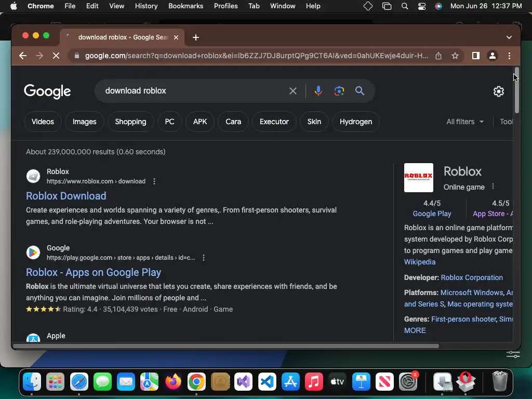Open Roblox - Apps on Google Play link
Image resolution: width=532 pixels, height=399 pixels.
(x=94, y=272)
